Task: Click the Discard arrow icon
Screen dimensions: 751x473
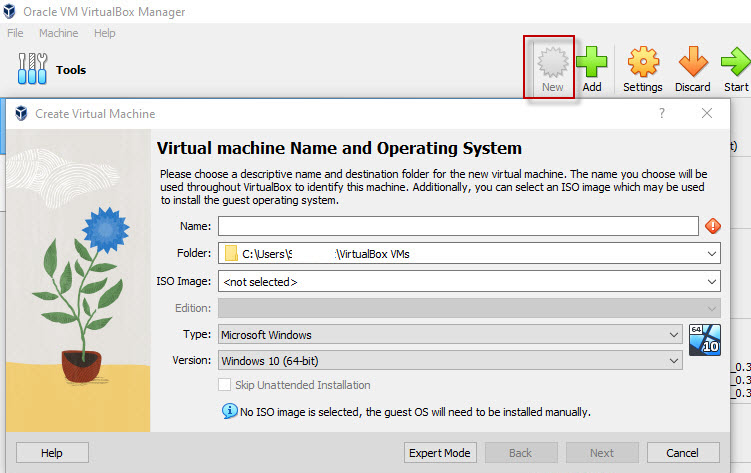Action: point(693,61)
